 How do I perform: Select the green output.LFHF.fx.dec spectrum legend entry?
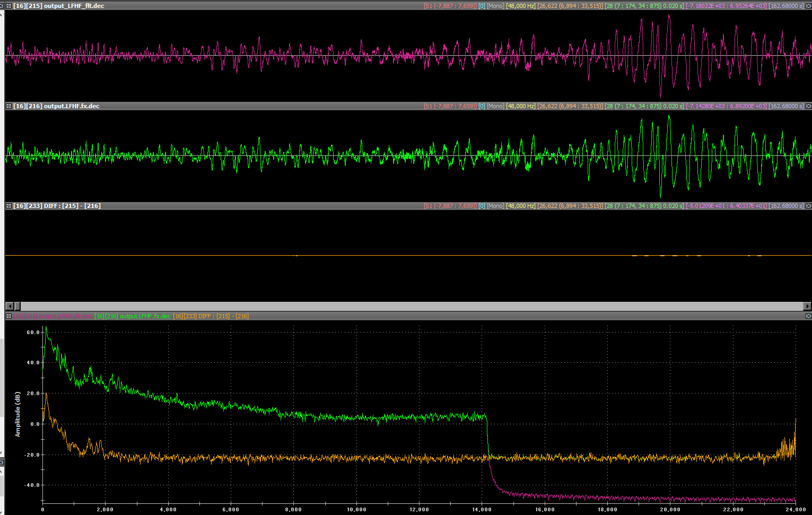(133, 316)
